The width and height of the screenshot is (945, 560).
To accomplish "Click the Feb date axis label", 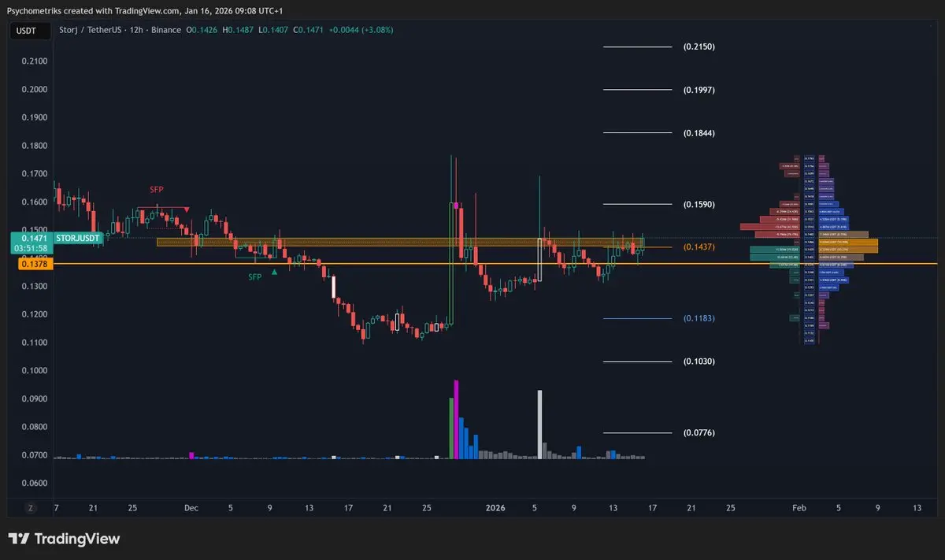I will 800,508.
